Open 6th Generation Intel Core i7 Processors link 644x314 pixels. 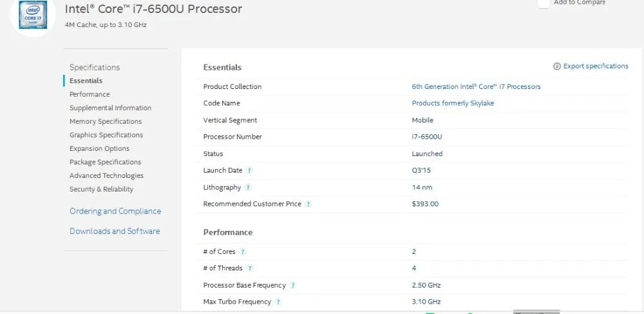click(476, 86)
